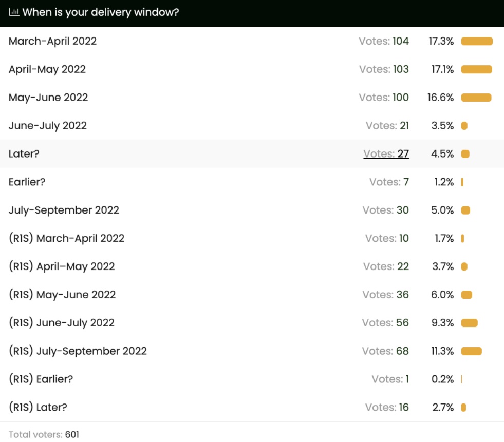The image size is (504, 442).
Task: Select the '(R1S) Later?' poll option
Action: click(38, 408)
